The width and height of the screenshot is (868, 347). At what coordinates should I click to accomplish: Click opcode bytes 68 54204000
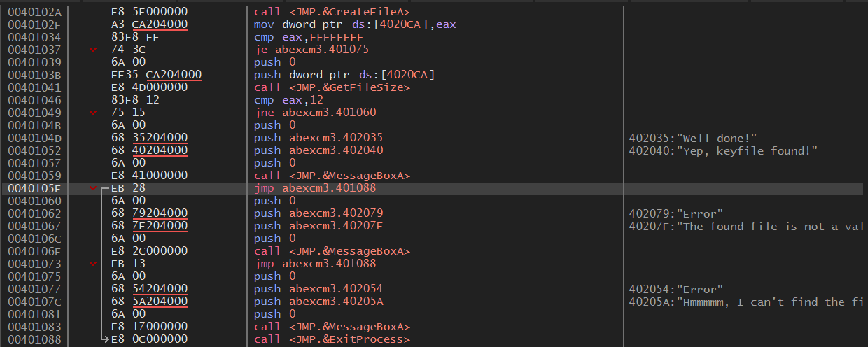tap(149, 289)
